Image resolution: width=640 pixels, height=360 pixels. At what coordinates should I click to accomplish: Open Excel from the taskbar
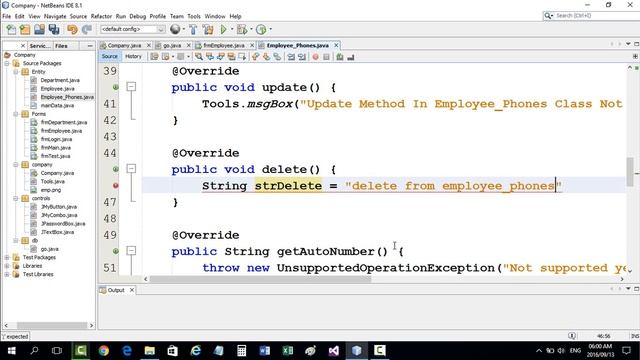tap(288, 351)
